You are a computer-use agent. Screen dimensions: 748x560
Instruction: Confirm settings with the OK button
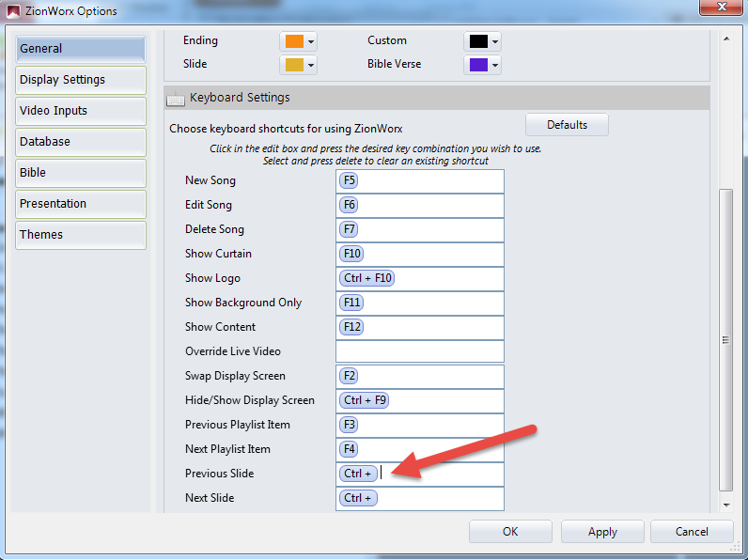(510, 532)
